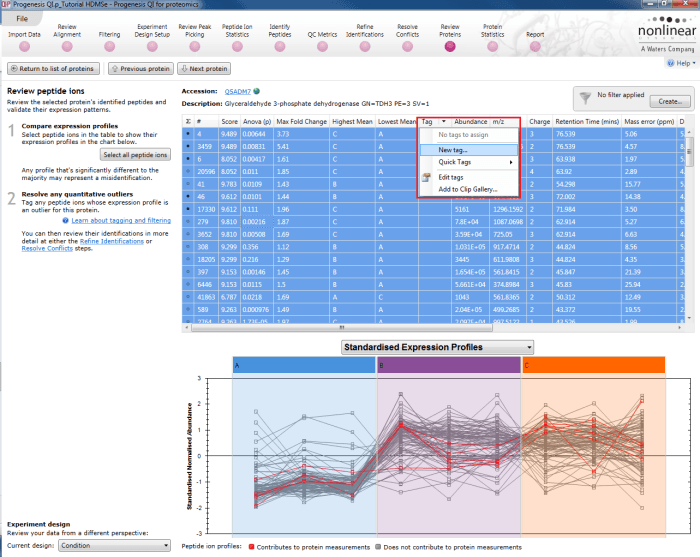
Task: Select Anova cell value 0.00216
Action: pyautogui.click(x=257, y=221)
